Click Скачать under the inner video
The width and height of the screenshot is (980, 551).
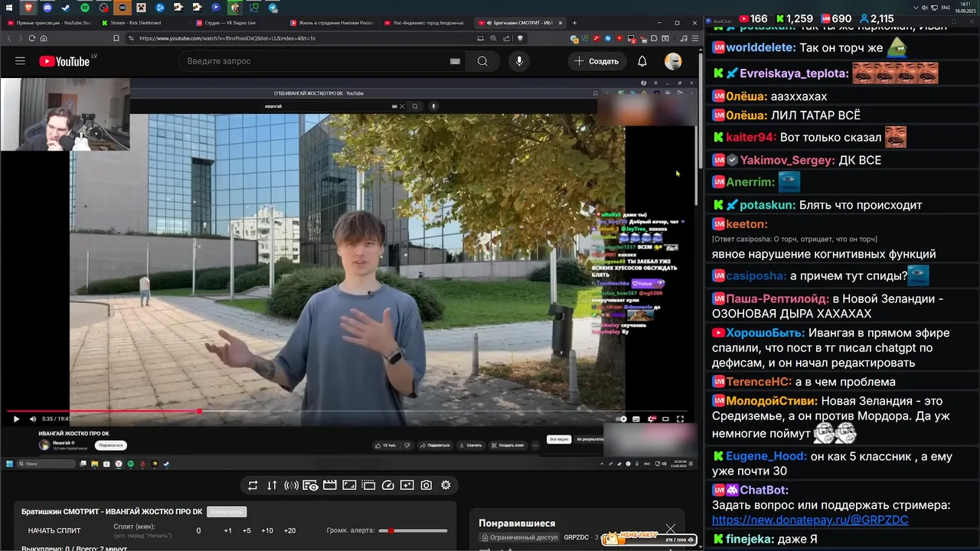471,445
